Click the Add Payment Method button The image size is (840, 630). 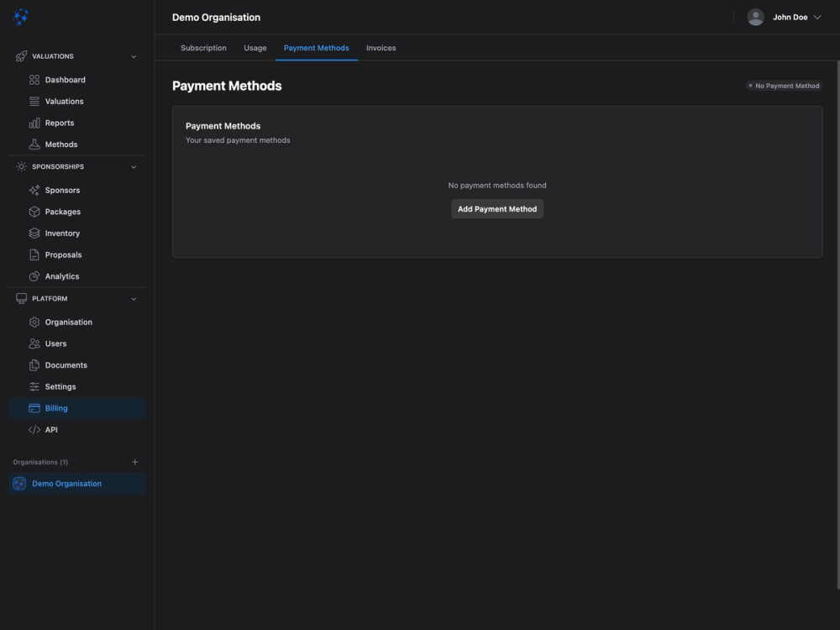pos(497,208)
